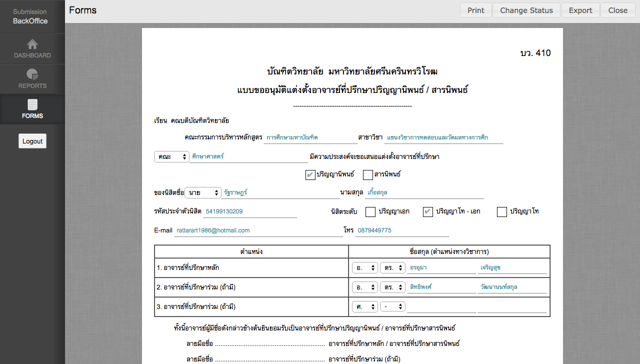The height and width of the screenshot is (364, 640).
Task: Toggle the ปริญญานิพนธ์ checkbox
Action: [x=310, y=174]
